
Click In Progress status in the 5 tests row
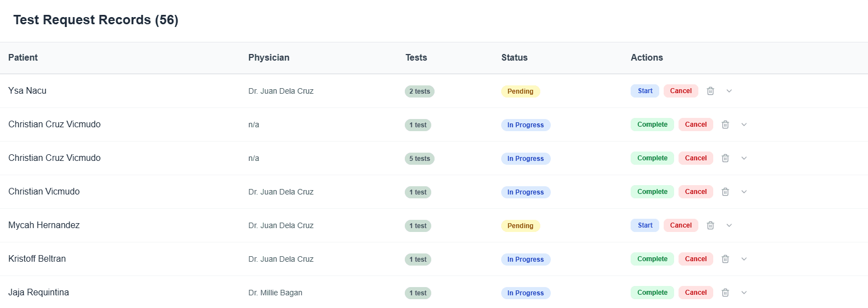(x=525, y=159)
